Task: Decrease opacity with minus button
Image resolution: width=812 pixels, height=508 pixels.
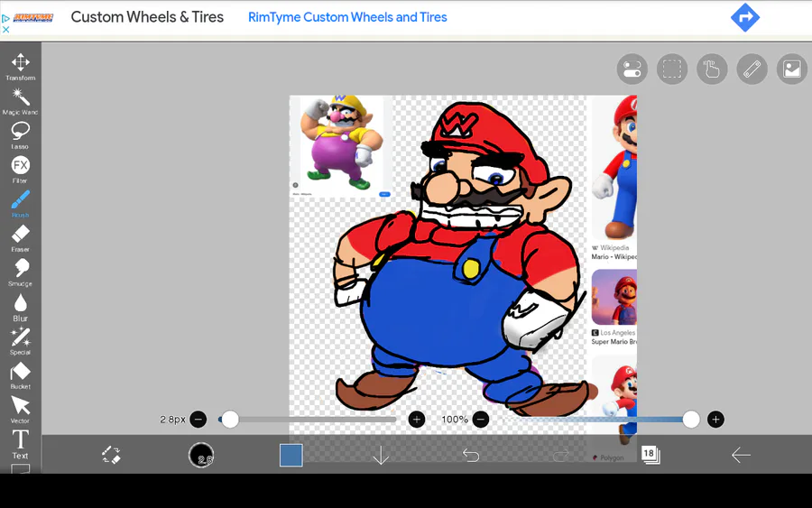Action: (x=481, y=420)
